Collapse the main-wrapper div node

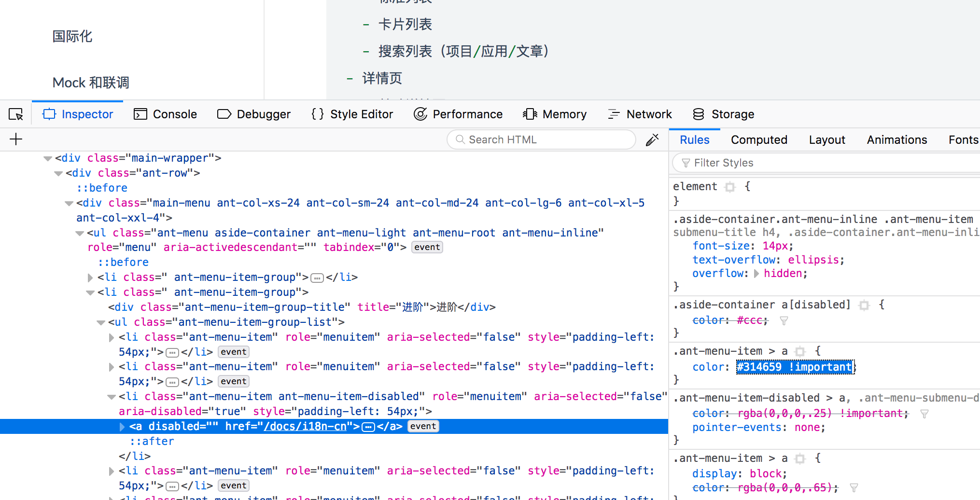pos(48,158)
